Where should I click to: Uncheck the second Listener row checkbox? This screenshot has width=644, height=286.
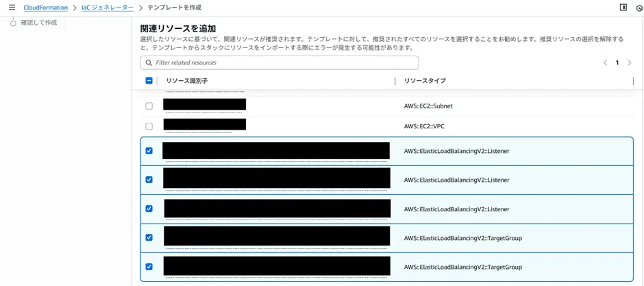coord(149,180)
